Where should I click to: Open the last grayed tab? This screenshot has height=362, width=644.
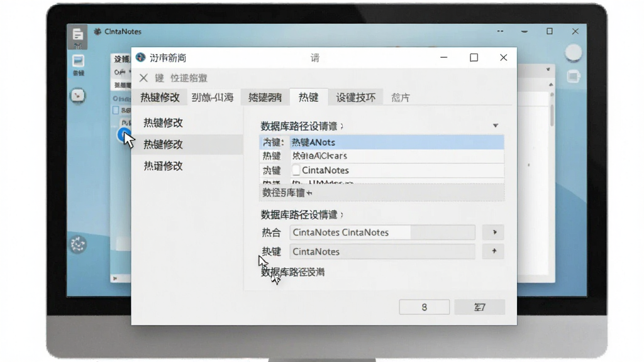pyautogui.click(x=401, y=97)
